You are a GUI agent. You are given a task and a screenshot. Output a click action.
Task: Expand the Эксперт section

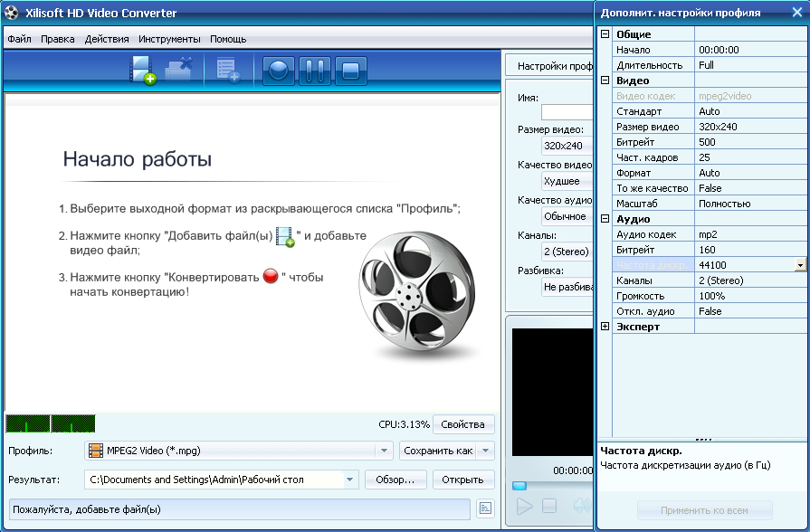(x=605, y=326)
